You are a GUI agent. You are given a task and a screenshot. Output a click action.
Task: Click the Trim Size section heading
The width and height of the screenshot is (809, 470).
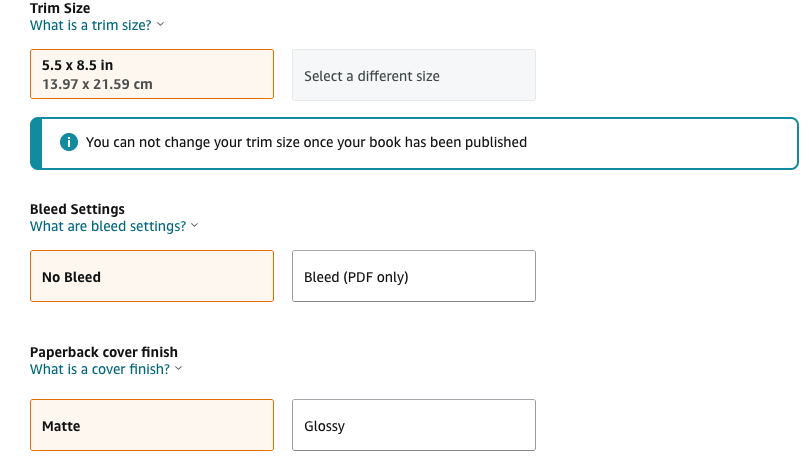[60, 8]
